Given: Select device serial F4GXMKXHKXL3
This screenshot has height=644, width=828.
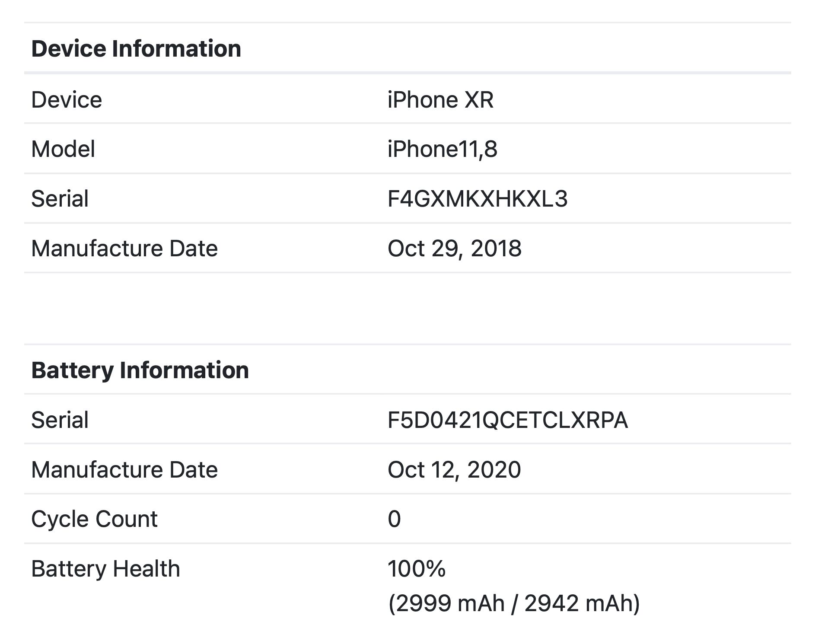Looking at the screenshot, I should [x=478, y=199].
